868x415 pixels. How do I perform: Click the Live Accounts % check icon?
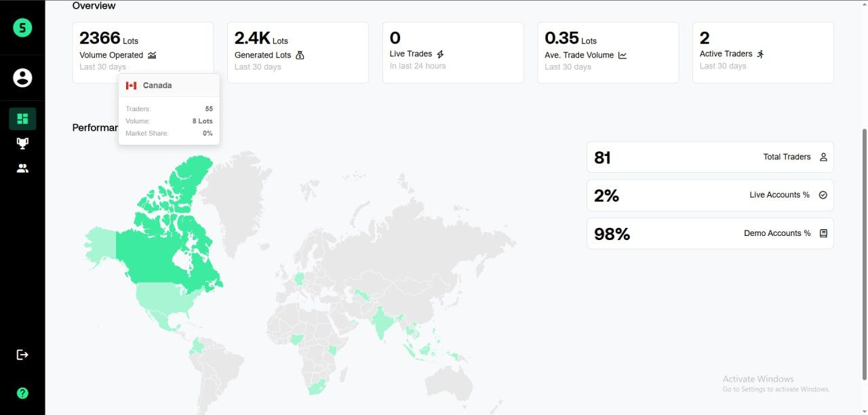pyautogui.click(x=823, y=195)
